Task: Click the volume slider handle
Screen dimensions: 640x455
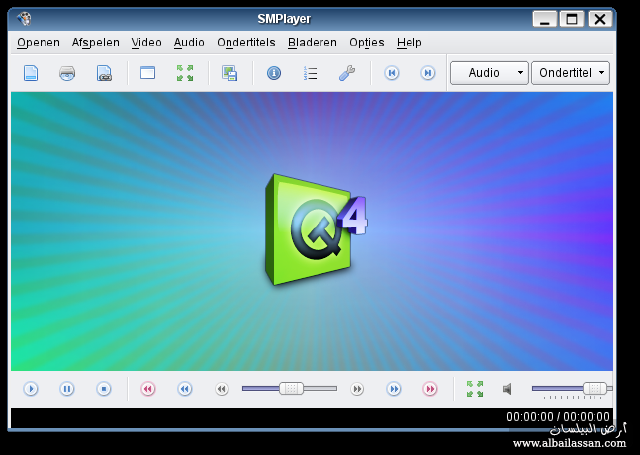Action: pyautogui.click(x=595, y=388)
